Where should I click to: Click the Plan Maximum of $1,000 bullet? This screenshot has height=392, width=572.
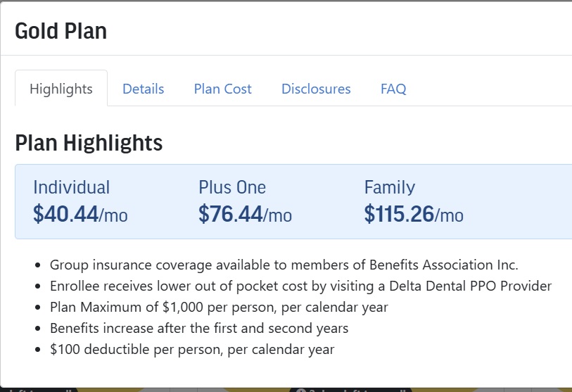(219, 308)
